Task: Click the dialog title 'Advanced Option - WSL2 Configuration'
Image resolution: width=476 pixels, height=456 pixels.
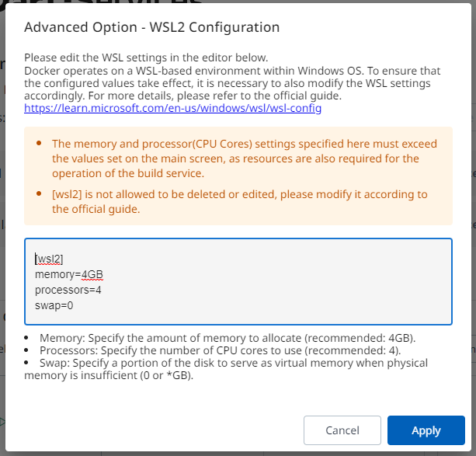Action: (151, 27)
